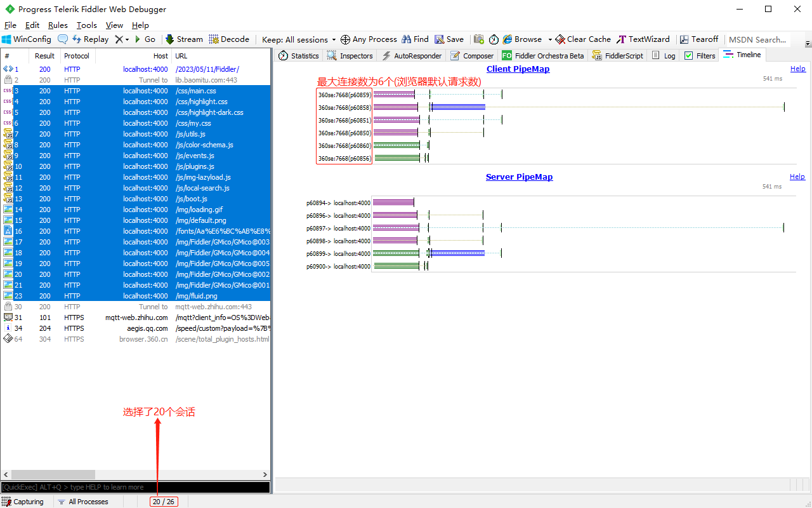Click the timer stopwatch icon

pyautogui.click(x=494, y=39)
